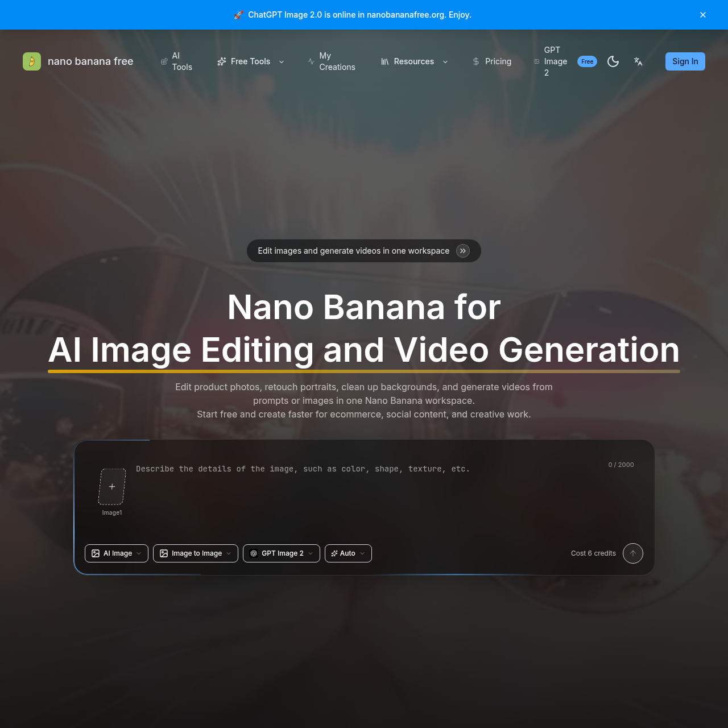Go to My Creations
Image resolution: width=728 pixels, height=728 pixels.
[332, 61]
